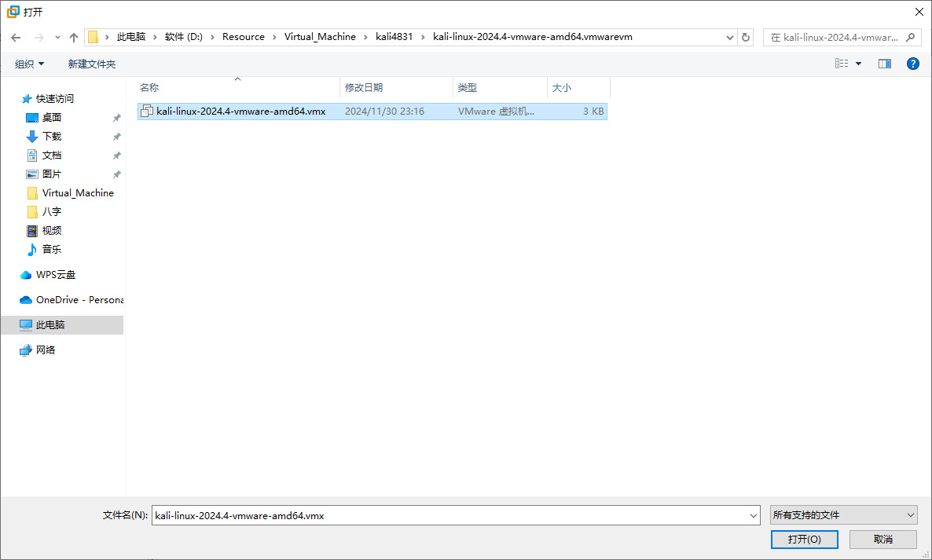Open Virtual_Machine folder in sidebar
This screenshot has width=932, height=560.
pos(78,193)
